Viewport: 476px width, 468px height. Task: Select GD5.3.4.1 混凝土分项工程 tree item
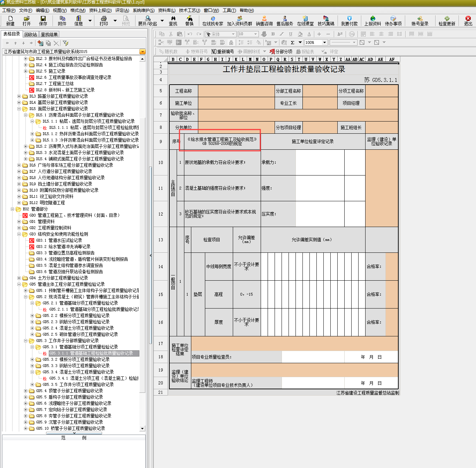click(x=94, y=378)
